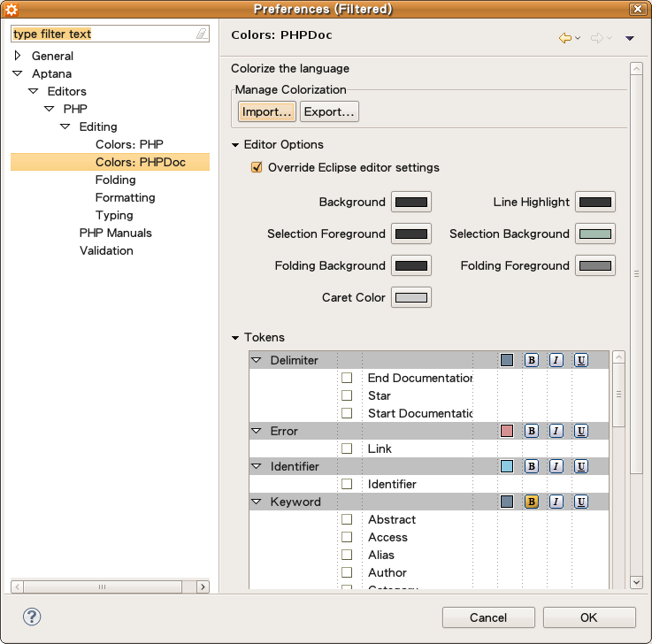Check the Abstract keyword checkbox
The height and width of the screenshot is (644, 652).
pyautogui.click(x=347, y=519)
